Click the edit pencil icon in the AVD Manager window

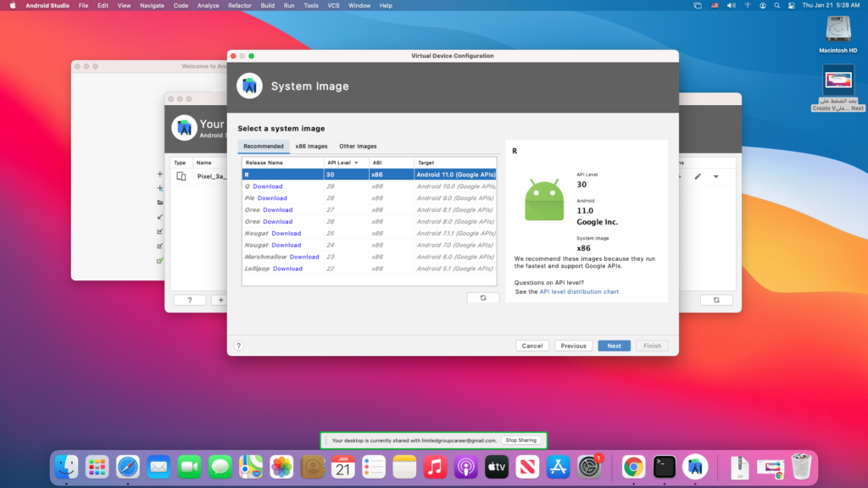(x=698, y=176)
